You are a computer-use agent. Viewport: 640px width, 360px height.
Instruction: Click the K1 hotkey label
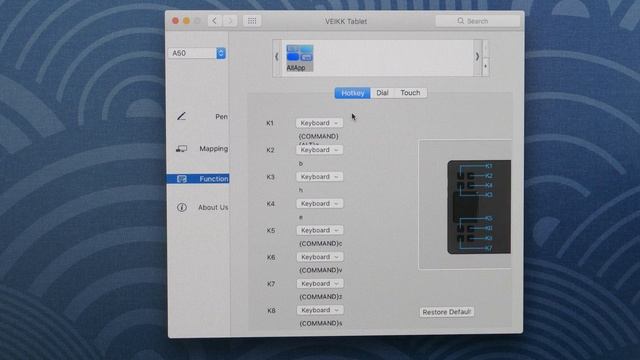[270, 123]
